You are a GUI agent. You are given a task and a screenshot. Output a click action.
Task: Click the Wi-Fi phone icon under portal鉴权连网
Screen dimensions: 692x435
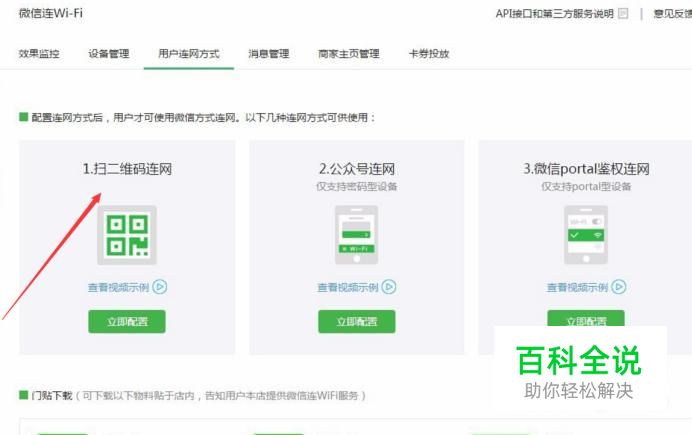pos(586,235)
